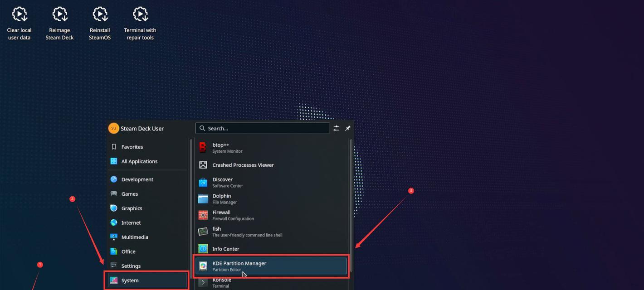
Task: Go to the Settings category
Action: click(147, 266)
